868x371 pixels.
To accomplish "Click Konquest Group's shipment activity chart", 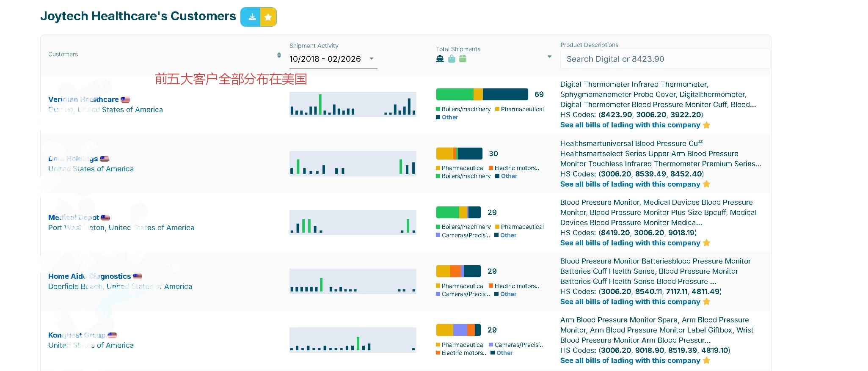I will click(353, 340).
